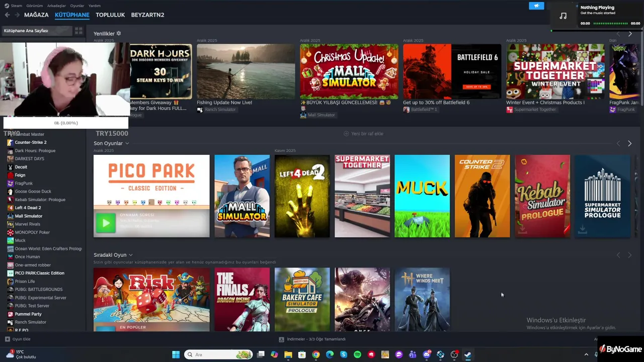Screen dimensions: 644x362
Task: Click the Windows Start button
Action: pyautogui.click(x=176, y=354)
